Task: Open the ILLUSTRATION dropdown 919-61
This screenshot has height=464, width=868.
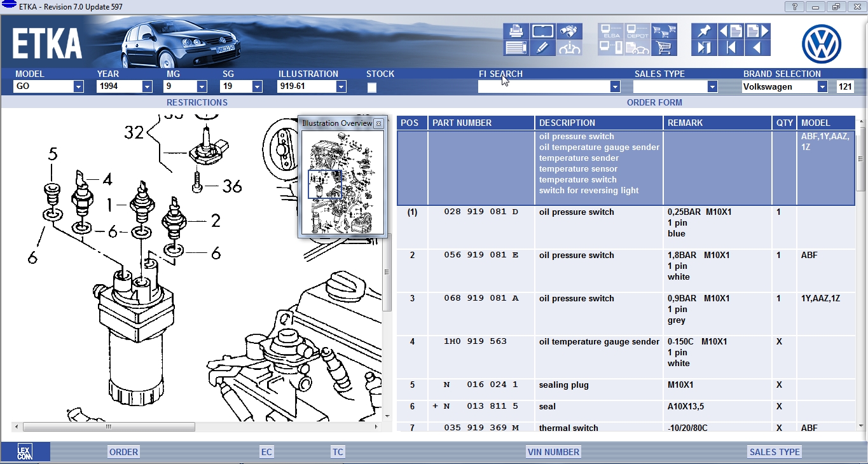Action: [341, 87]
